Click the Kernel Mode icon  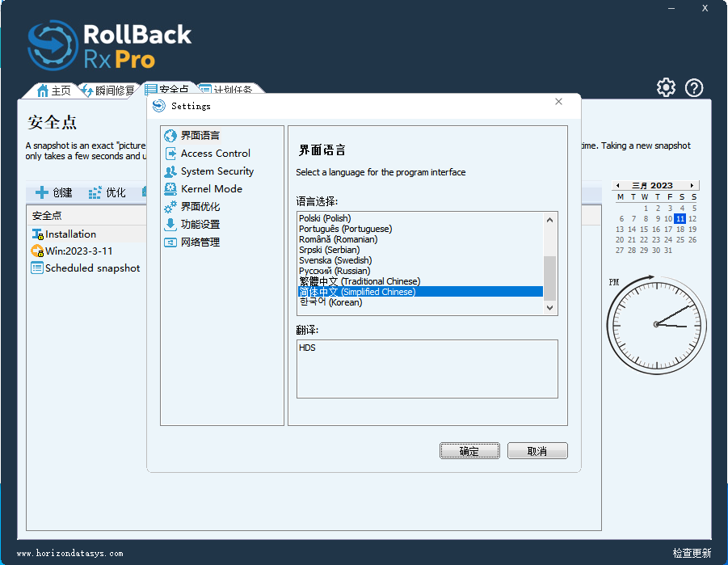170,189
